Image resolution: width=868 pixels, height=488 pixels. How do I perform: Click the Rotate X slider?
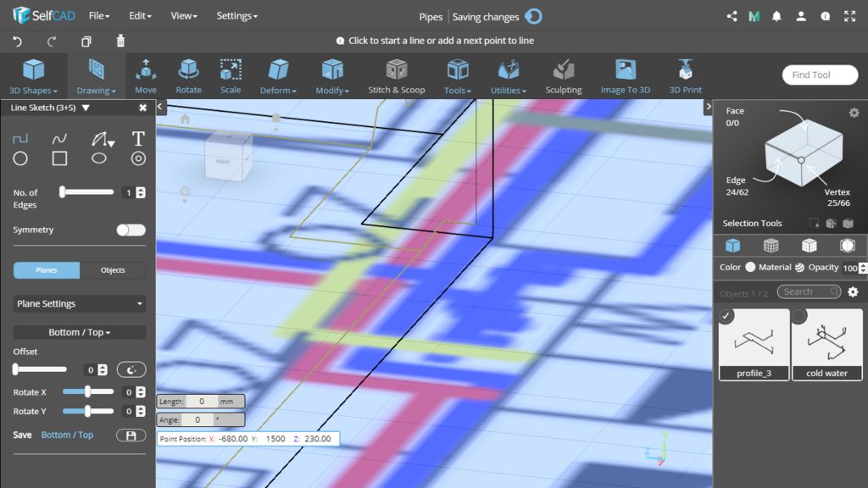pos(87,392)
